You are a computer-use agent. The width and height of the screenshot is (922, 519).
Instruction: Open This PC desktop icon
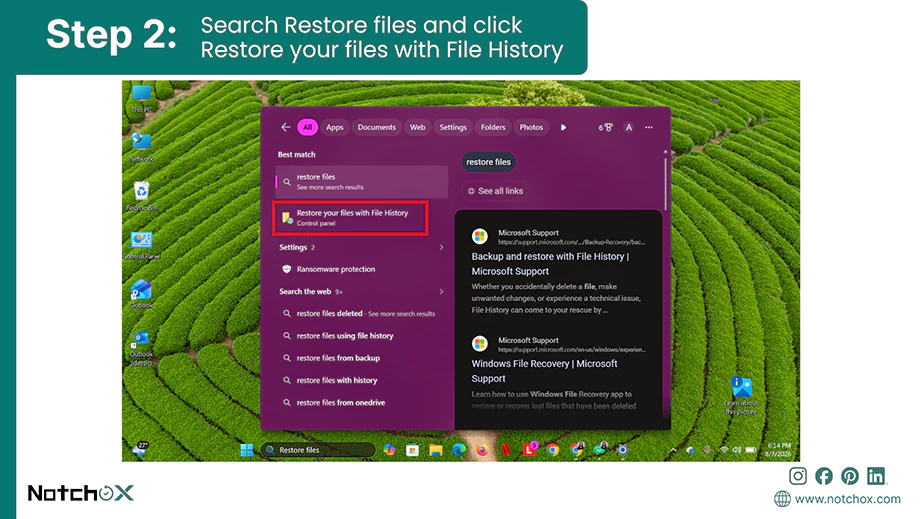click(141, 99)
